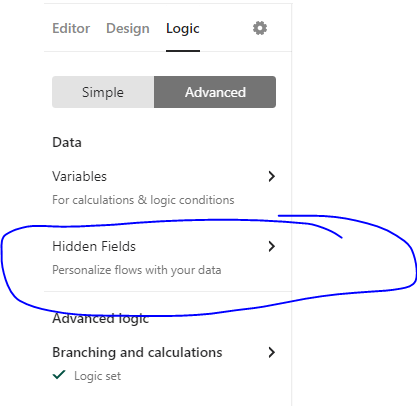This screenshot has height=406, width=417.
Task: Open the Variables option
Action: [x=164, y=188]
